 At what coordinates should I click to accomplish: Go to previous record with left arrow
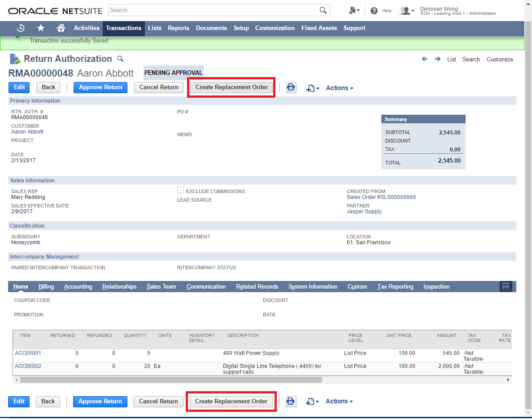(x=424, y=59)
